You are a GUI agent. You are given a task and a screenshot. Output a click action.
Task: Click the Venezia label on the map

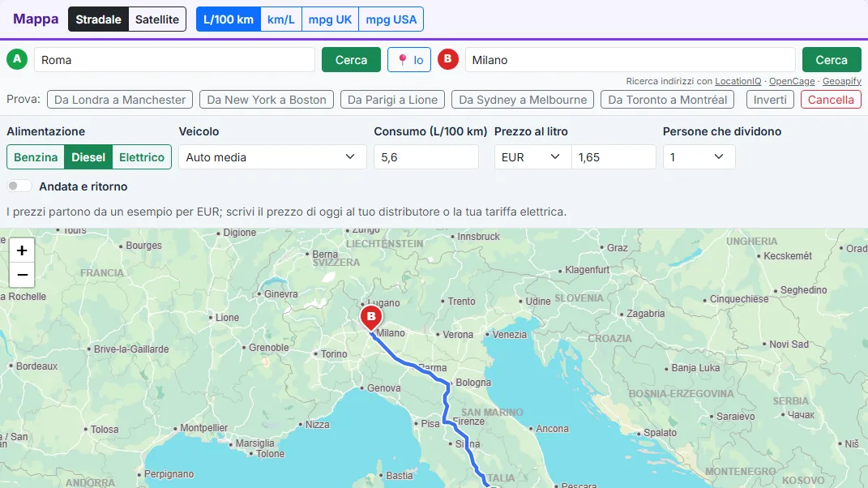[x=510, y=335]
